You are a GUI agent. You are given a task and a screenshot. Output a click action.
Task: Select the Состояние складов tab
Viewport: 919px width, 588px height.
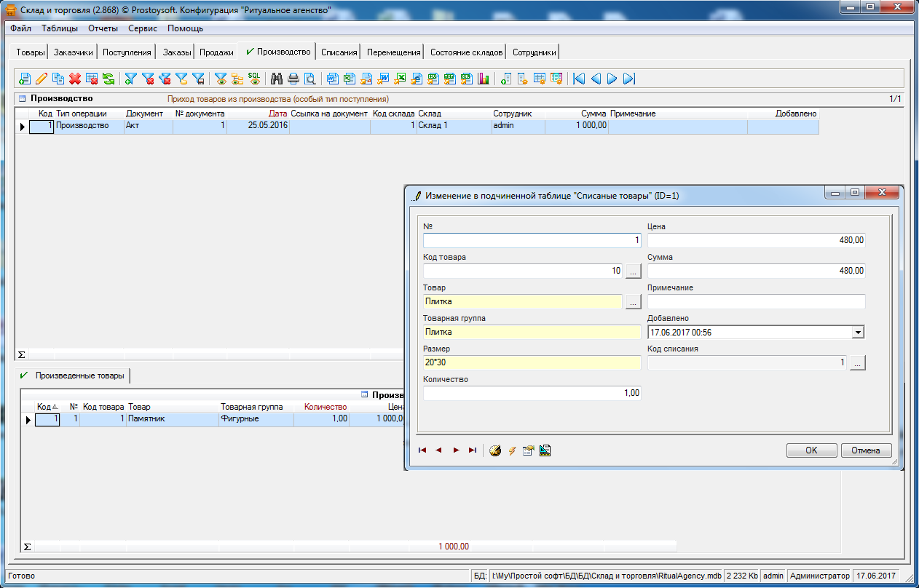click(x=466, y=52)
